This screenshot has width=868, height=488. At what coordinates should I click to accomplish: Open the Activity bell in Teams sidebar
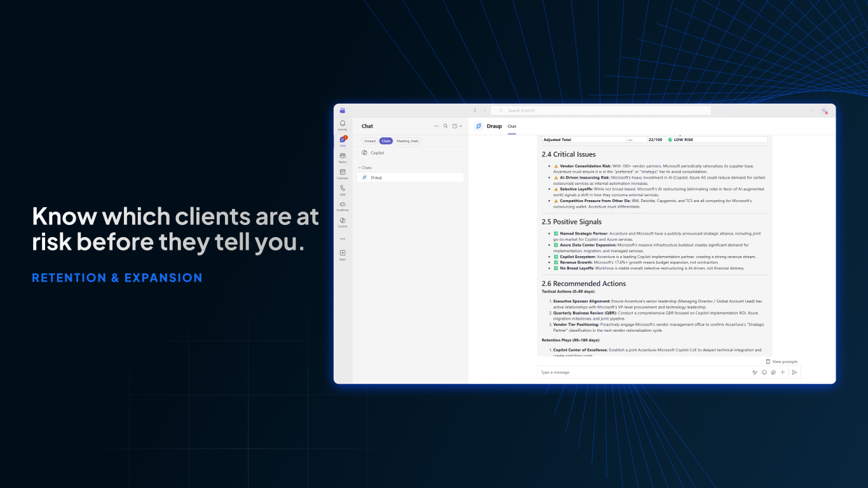342,124
